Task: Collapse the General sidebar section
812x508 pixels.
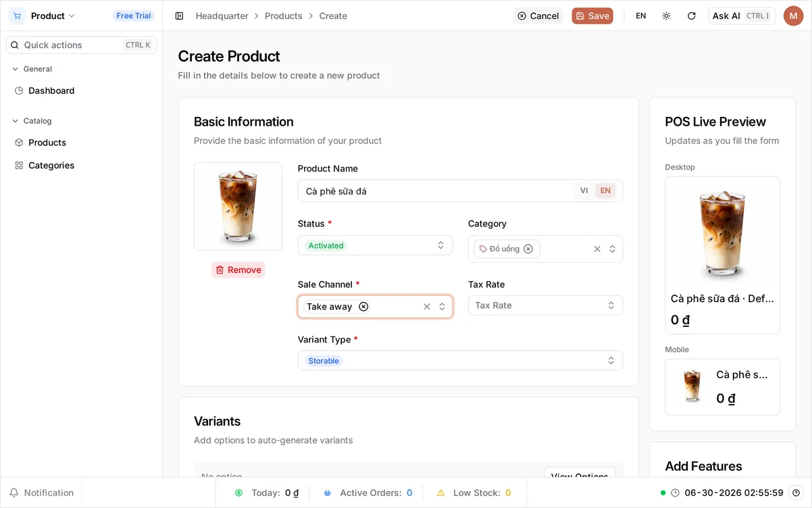Action: click(x=32, y=69)
